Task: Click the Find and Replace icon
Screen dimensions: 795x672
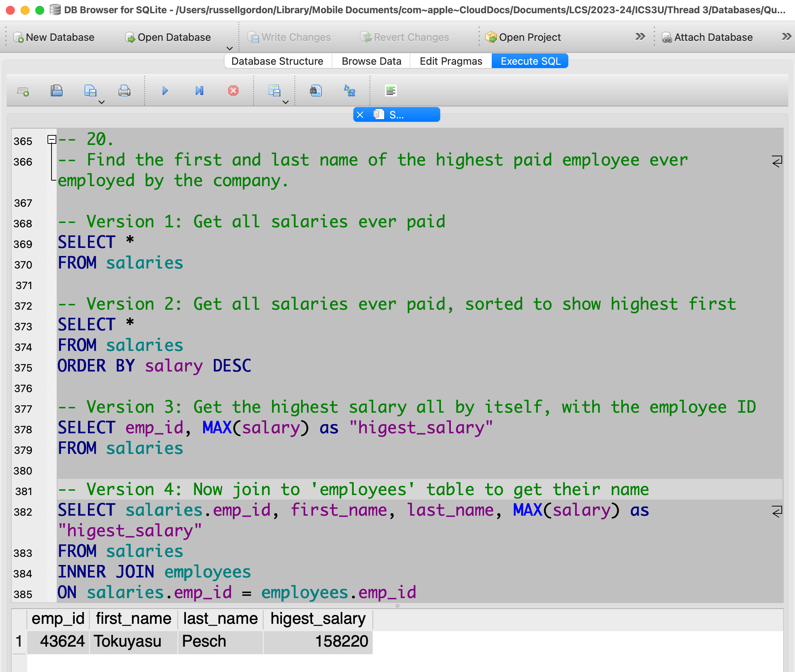Action: tap(350, 90)
